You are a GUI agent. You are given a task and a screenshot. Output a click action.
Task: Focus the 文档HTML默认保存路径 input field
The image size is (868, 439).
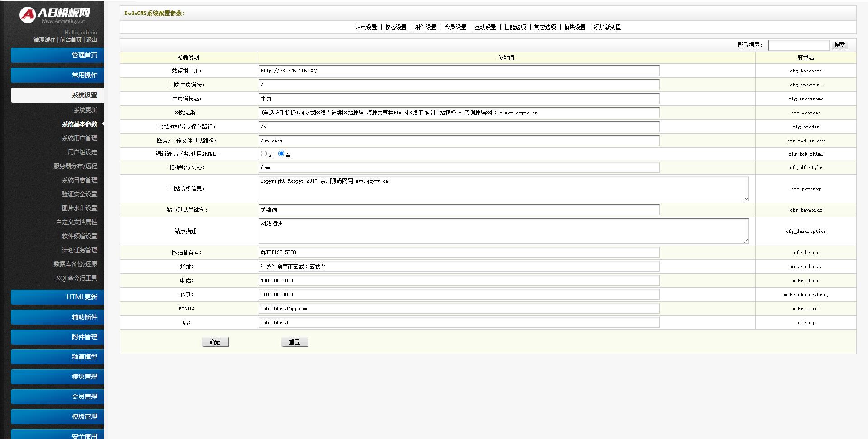459,127
